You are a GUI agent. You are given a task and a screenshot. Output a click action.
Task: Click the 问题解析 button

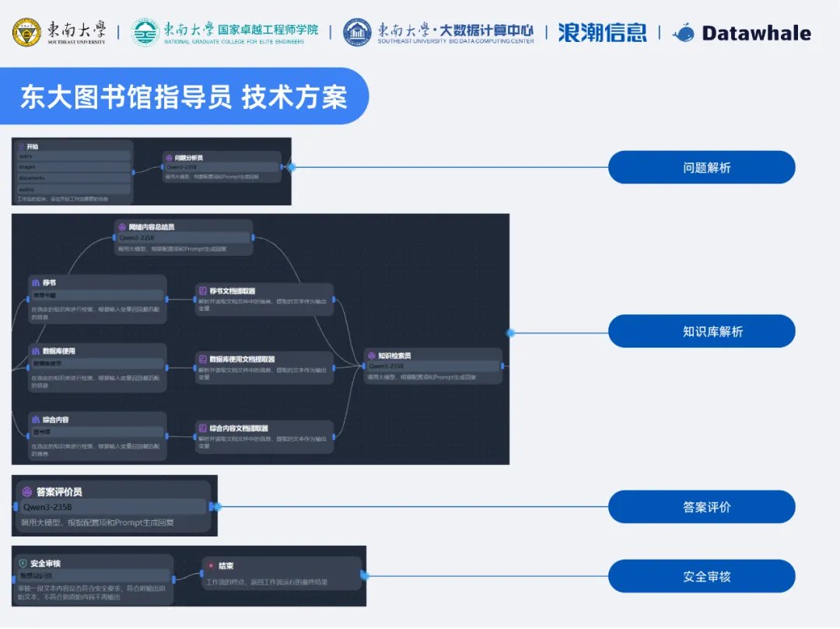click(702, 166)
